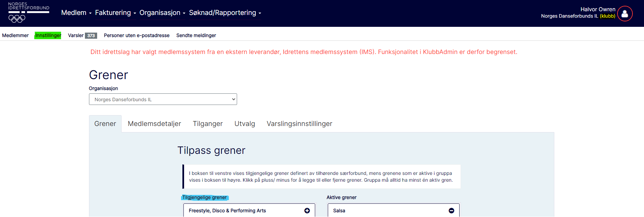Open the user profile avatar icon
The height and width of the screenshot is (217, 644).
pos(625,14)
